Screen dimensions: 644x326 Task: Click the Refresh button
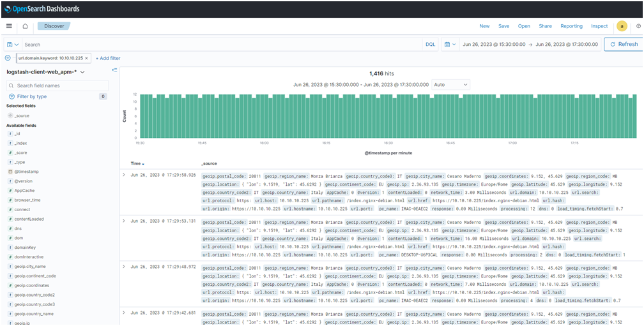point(624,44)
